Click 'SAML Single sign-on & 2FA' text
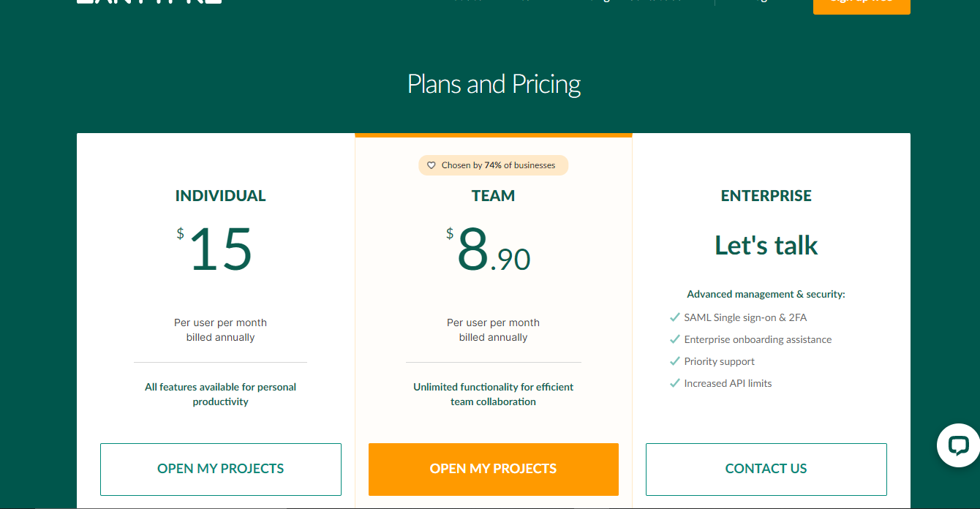 pyautogui.click(x=745, y=317)
